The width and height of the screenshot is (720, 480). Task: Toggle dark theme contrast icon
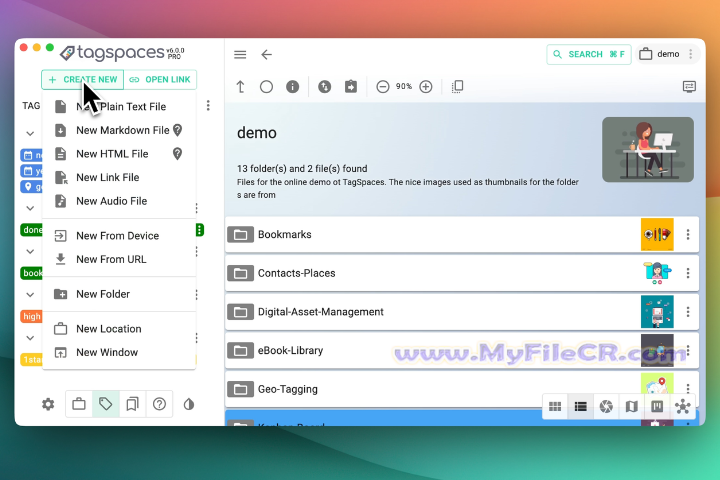click(189, 404)
